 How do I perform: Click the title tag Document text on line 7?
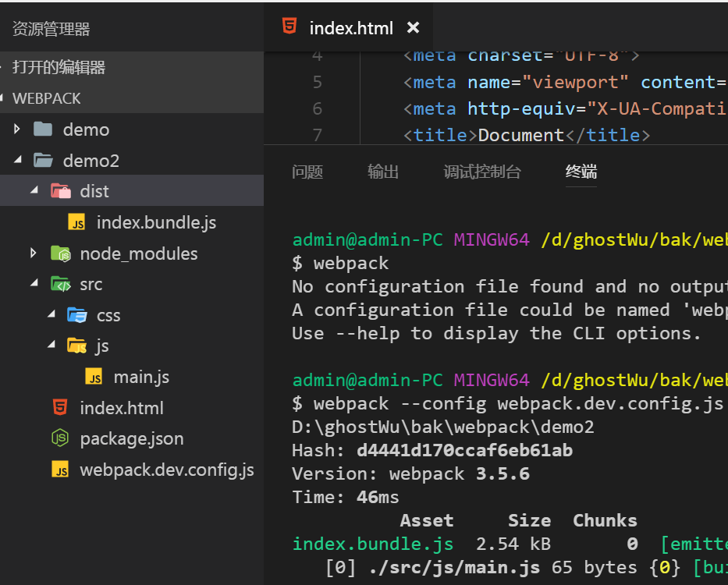pos(521,135)
